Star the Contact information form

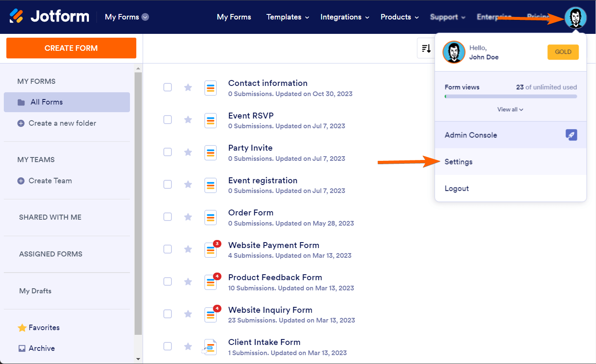click(x=188, y=88)
